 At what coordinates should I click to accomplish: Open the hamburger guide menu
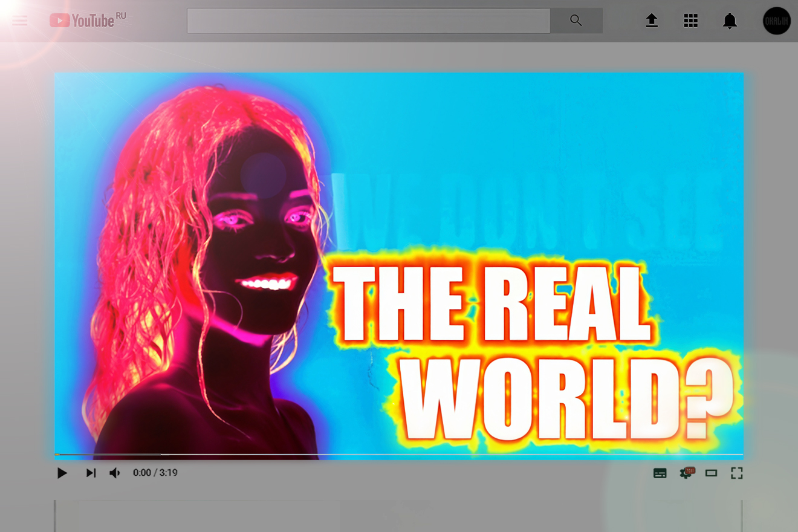pos(20,21)
